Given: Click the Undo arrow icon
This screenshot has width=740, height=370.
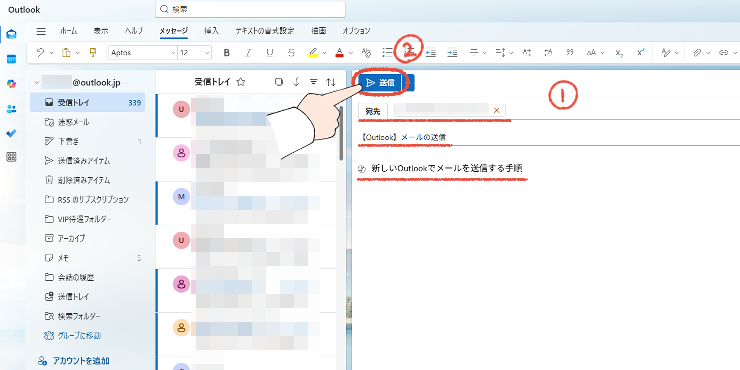Looking at the screenshot, I should (40, 53).
